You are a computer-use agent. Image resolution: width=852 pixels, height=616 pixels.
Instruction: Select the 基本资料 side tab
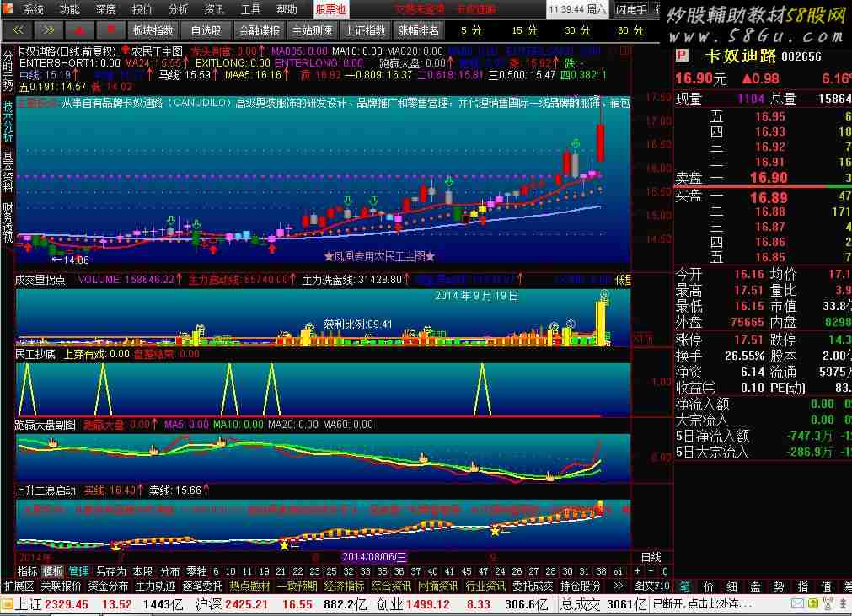point(8,172)
